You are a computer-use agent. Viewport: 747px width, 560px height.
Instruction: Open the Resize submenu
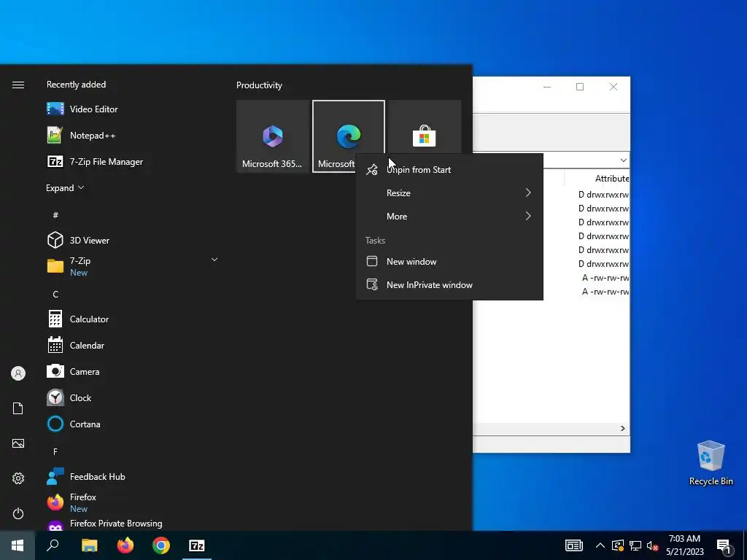coord(449,192)
